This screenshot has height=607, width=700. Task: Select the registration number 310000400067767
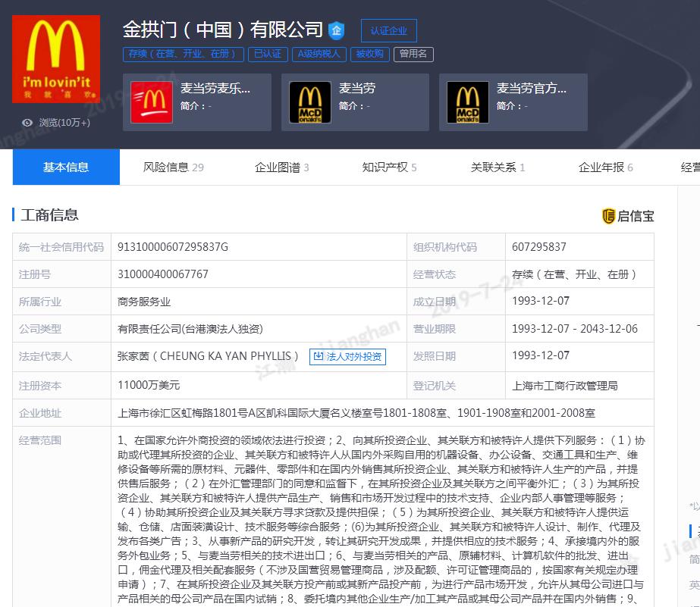tap(163, 274)
